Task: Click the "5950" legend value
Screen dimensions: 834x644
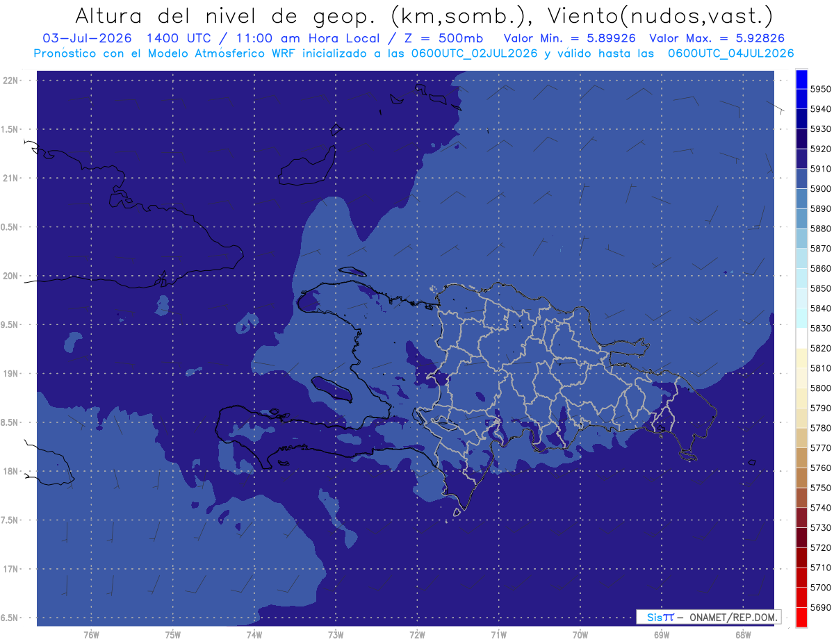Action: click(821, 89)
